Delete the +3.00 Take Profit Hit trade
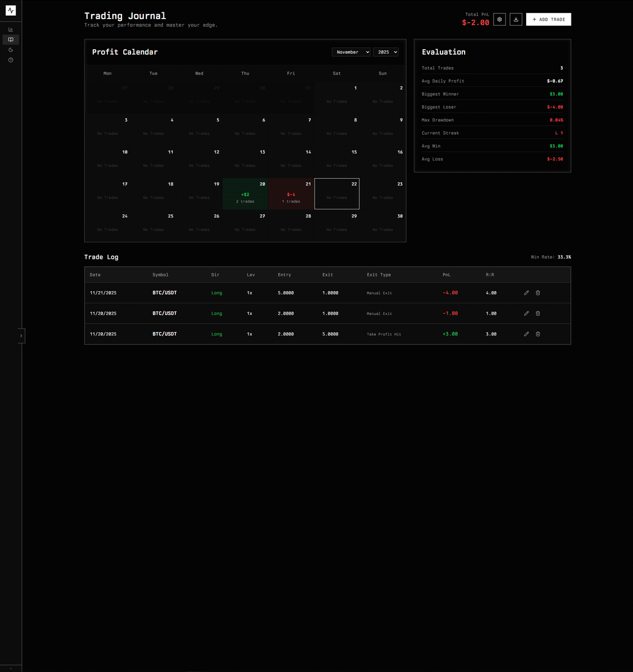633x672 pixels. tap(538, 334)
